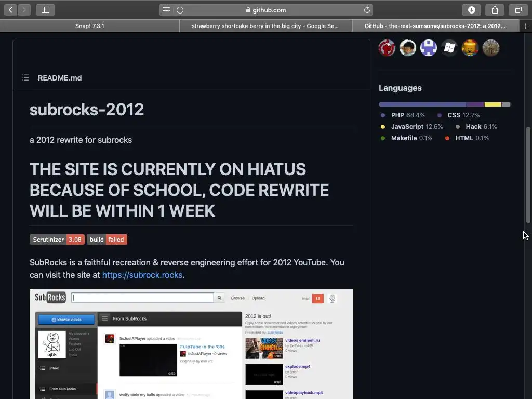Open the Windows logo contributor avatar
532x399 pixels.
tap(449, 48)
